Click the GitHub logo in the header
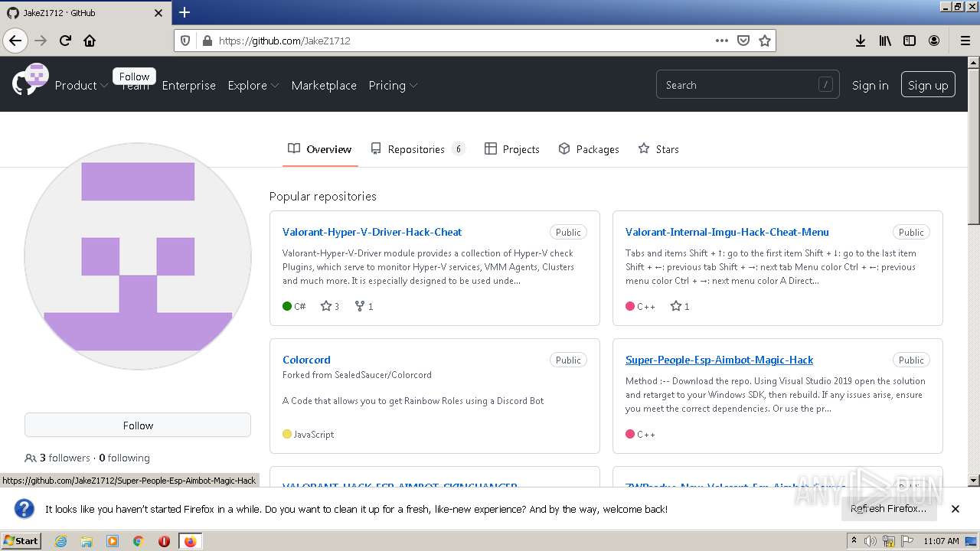 click(24, 85)
